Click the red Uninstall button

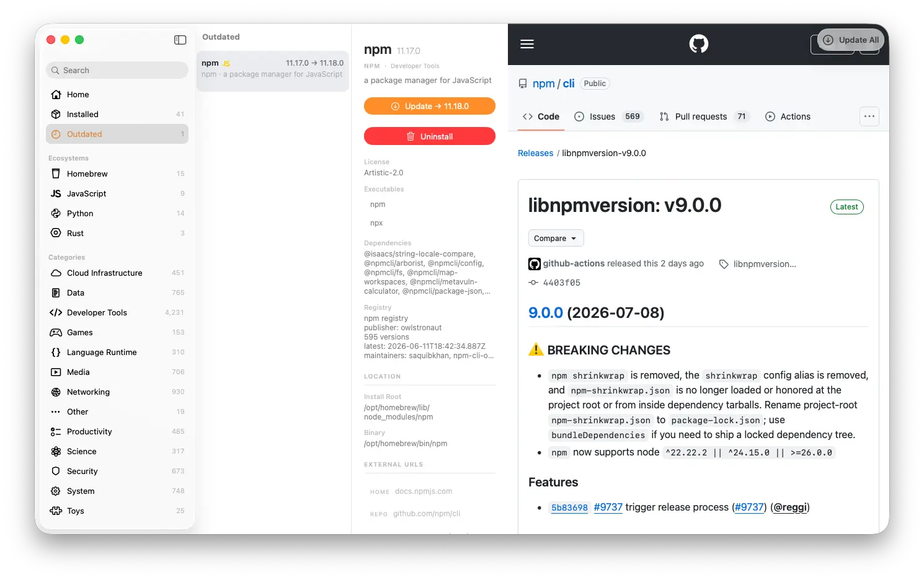pos(430,136)
